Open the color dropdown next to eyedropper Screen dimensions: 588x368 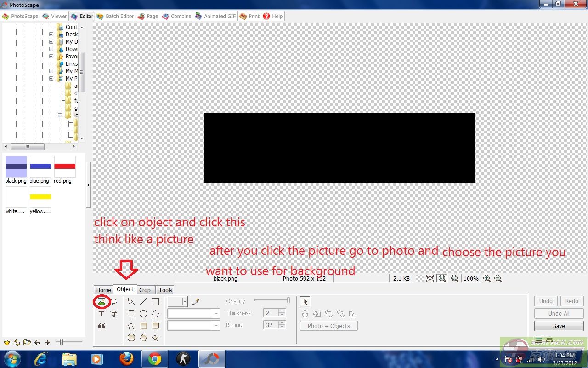[x=185, y=302]
